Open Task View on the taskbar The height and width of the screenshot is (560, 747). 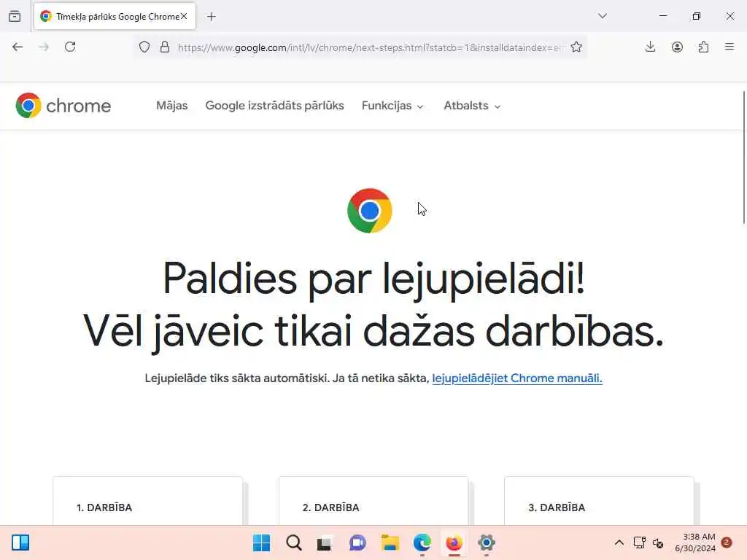[x=325, y=542]
